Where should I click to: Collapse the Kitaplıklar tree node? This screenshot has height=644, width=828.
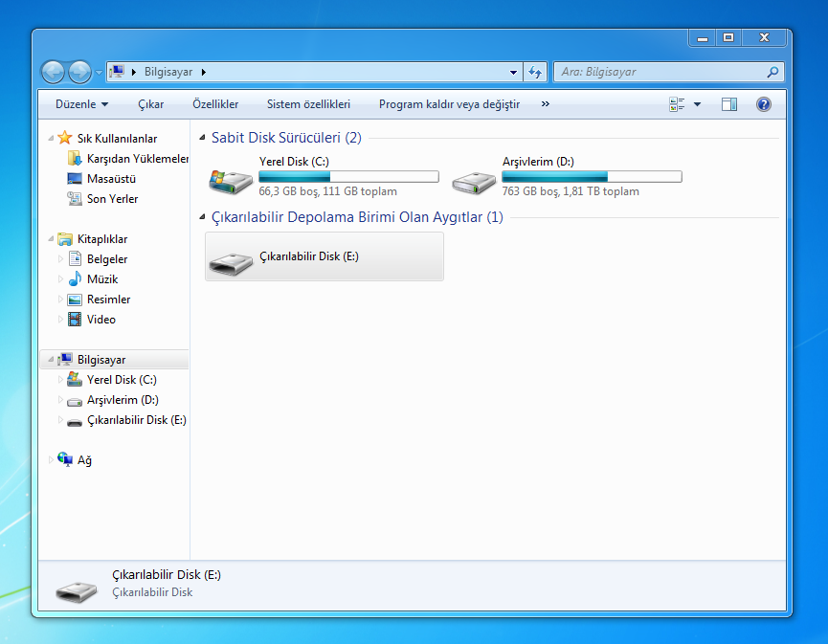click(51, 239)
